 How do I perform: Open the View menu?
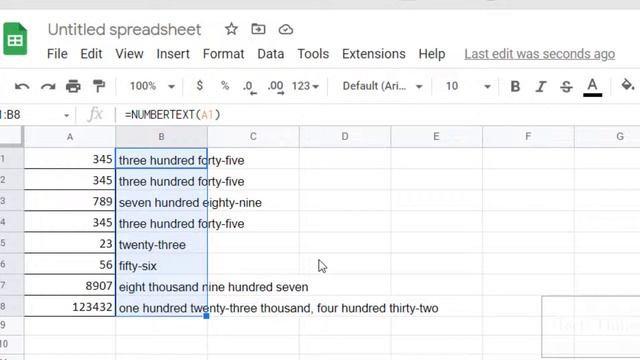tap(129, 54)
